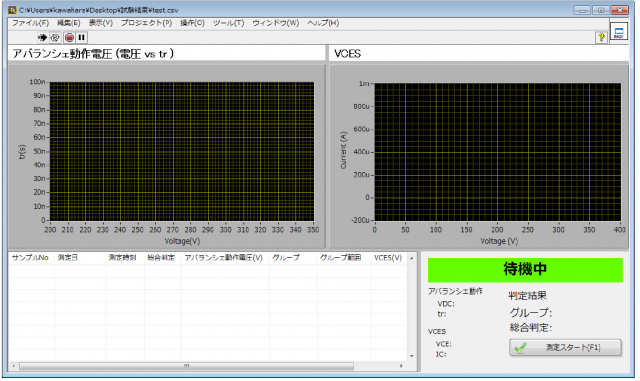Click the tr: value label

point(442,314)
